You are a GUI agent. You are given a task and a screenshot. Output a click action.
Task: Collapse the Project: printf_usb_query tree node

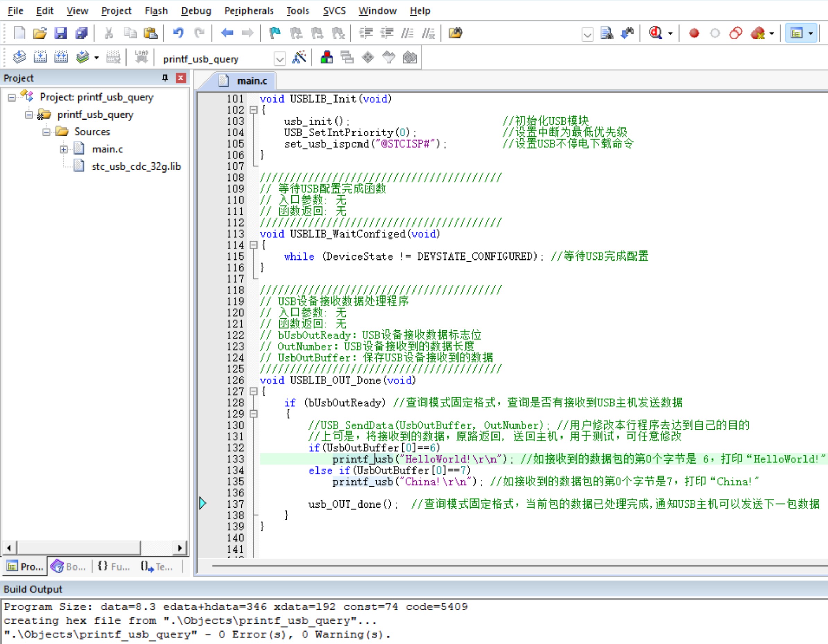click(x=11, y=97)
